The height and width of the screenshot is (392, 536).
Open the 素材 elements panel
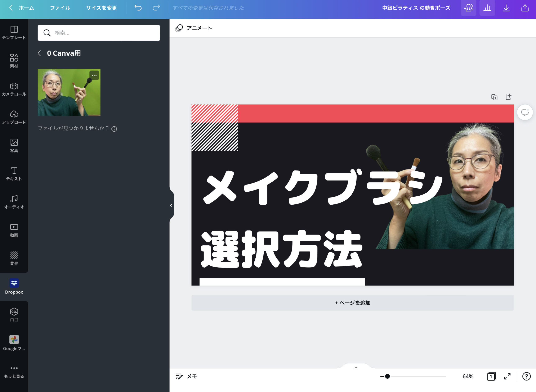(x=14, y=61)
